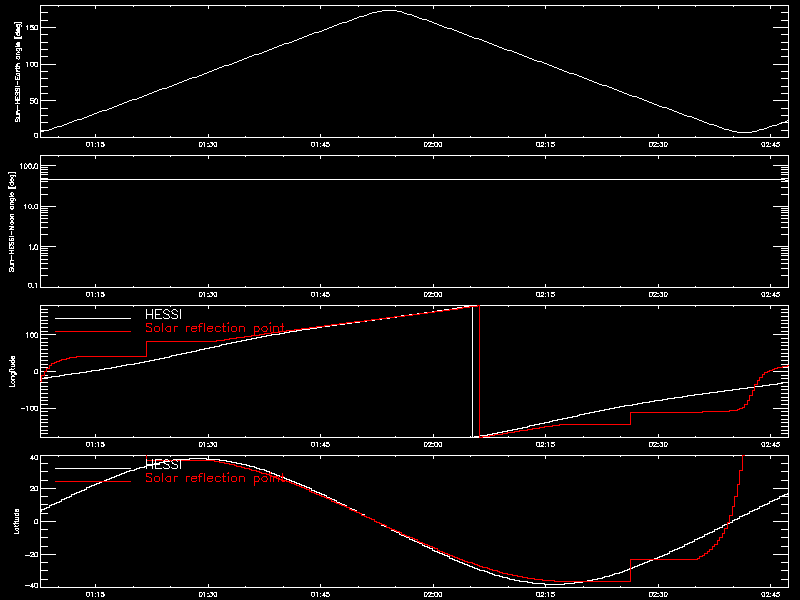Click '02:00' time tick under Longitude plot
Screen dimensions: 800x600
point(433,445)
